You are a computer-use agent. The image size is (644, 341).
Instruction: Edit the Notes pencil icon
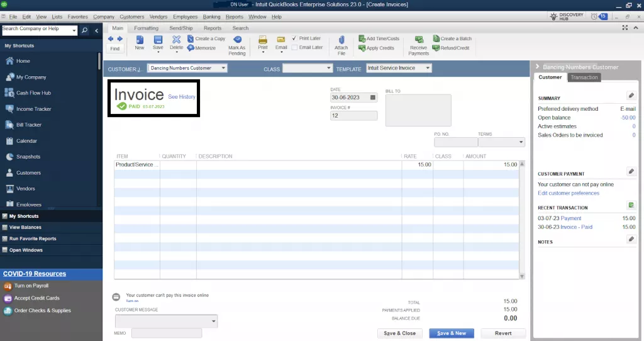click(x=631, y=238)
